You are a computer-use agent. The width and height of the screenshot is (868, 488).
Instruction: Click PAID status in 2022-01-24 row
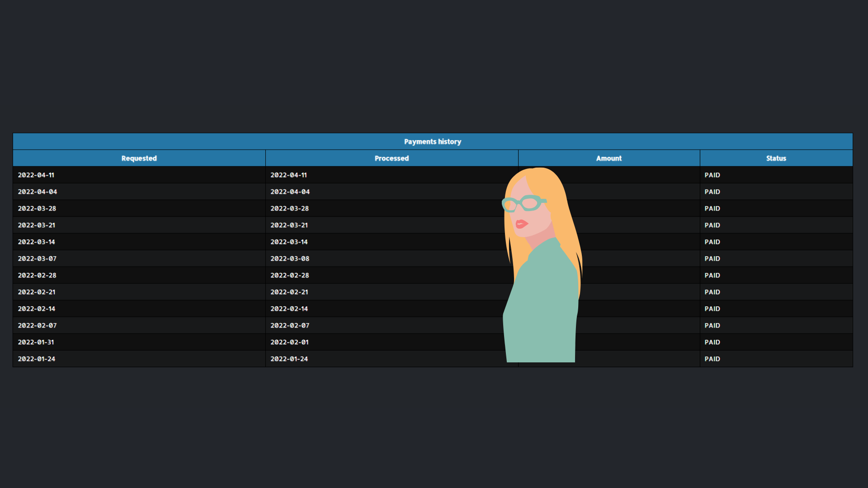(712, 359)
